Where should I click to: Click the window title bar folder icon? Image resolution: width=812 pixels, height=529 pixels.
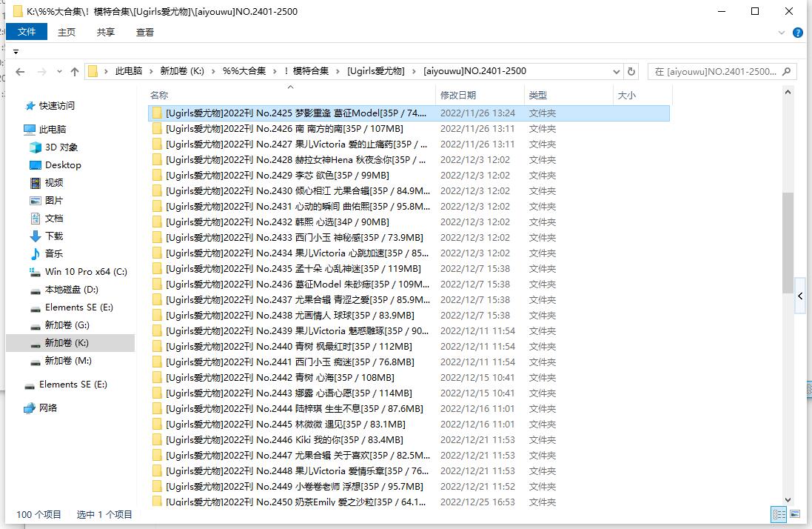click(x=18, y=11)
